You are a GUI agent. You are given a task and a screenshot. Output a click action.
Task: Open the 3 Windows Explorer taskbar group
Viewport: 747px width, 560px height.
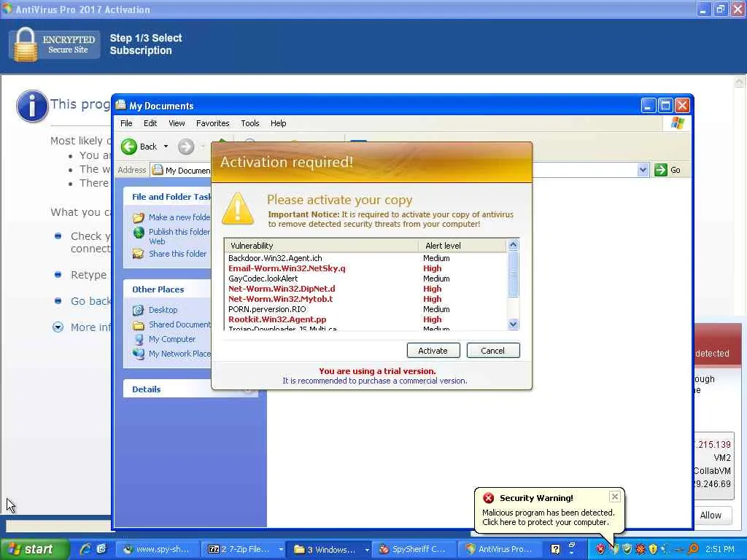pyautogui.click(x=330, y=550)
